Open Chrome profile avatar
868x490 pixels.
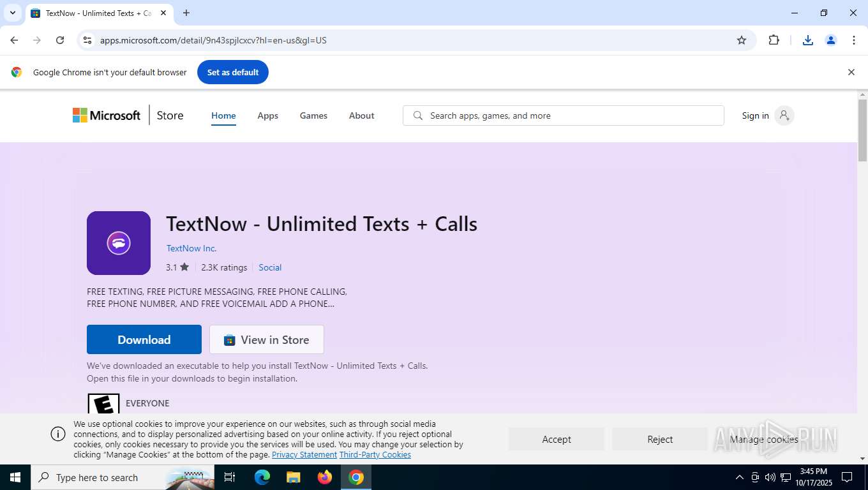(x=831, y=40)
